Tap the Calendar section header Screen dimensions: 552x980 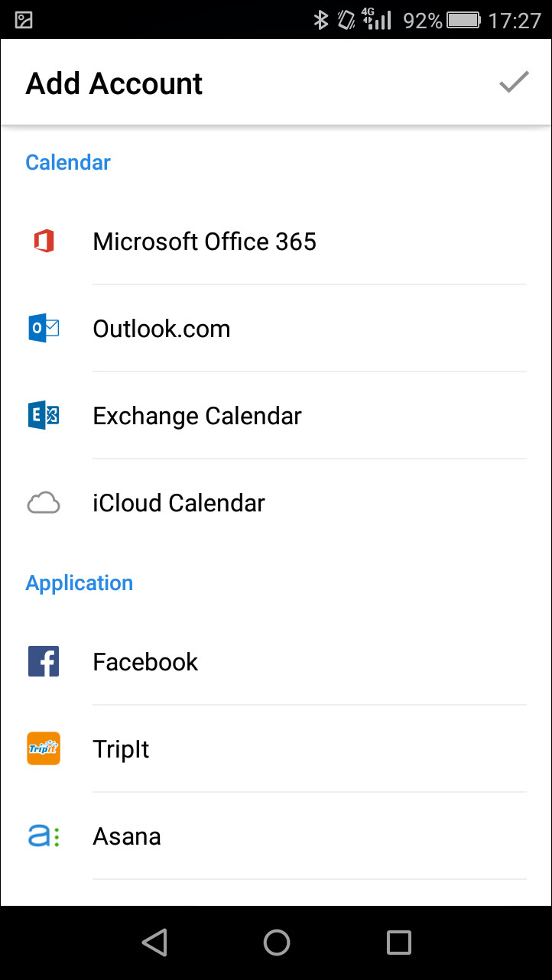(x=68, y=162)
